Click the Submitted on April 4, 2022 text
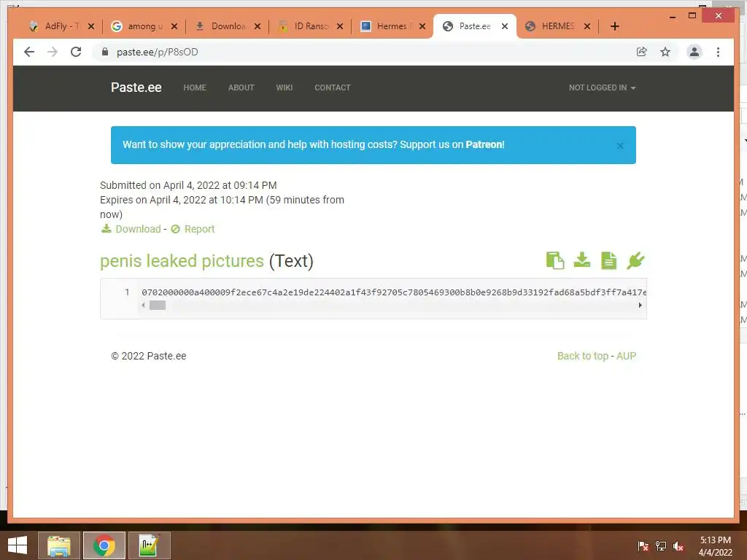The height and width of the screenshot is (560, 747). pos(188,185)
